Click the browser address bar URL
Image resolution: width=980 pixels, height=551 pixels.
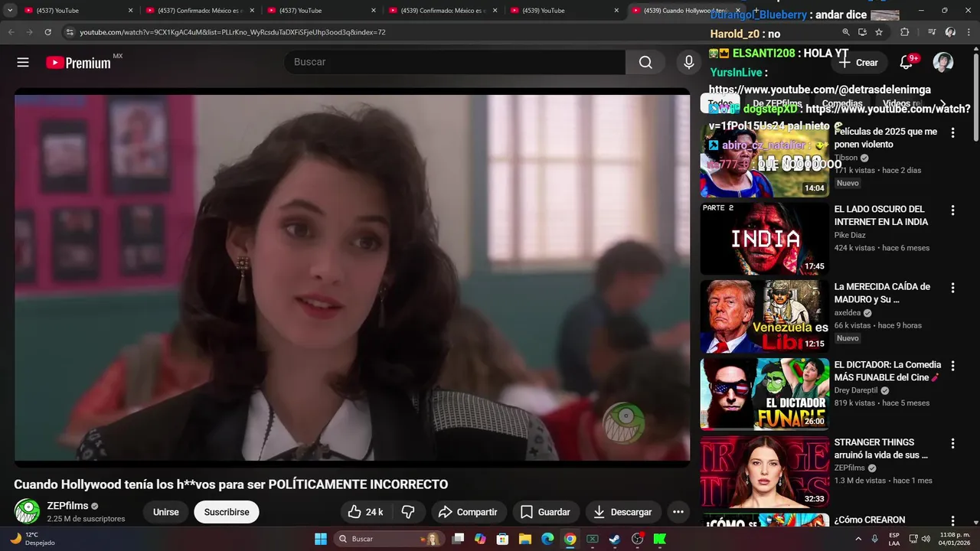pos(233,32)
